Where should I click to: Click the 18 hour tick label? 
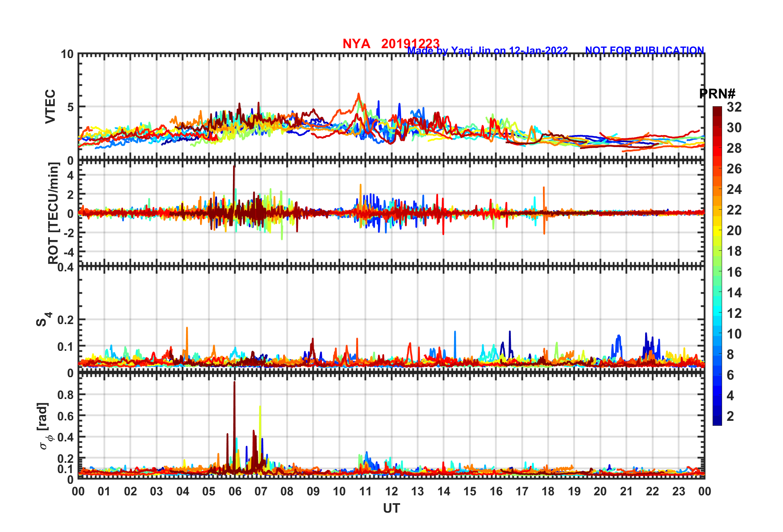pos(548,491)
